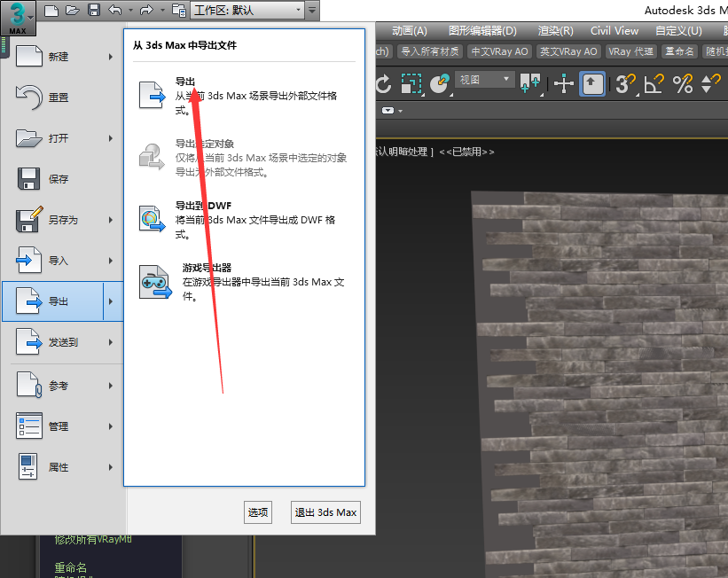Open the 视图 reference coordinate dropdown

(x=484, y=80)
